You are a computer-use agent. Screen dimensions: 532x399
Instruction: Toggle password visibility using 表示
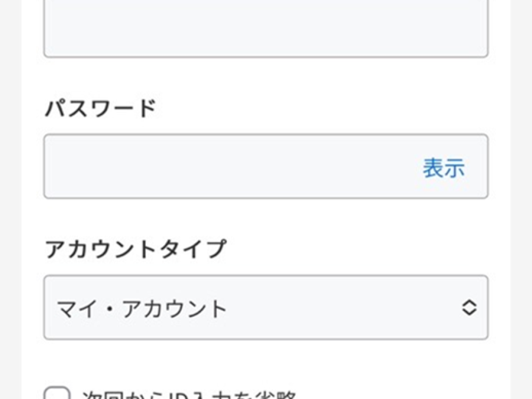click(x=443, y=168)
